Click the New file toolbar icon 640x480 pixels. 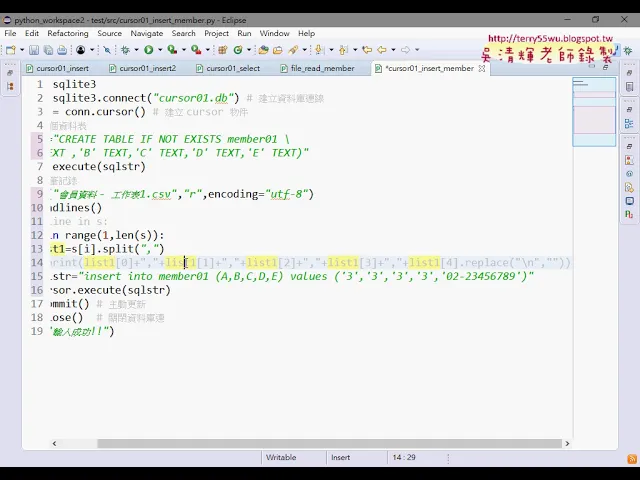pos(10,50)
